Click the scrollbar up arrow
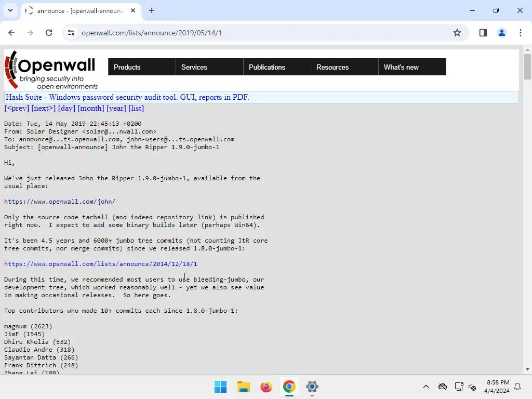This screenshot has width=532, height=399. [x=527, y=50]
